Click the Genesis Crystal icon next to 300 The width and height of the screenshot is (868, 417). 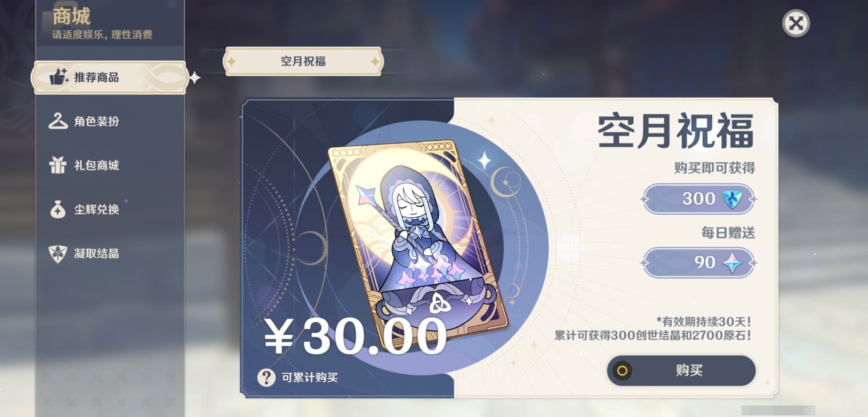pyautogui.click(x=732, y=199)
